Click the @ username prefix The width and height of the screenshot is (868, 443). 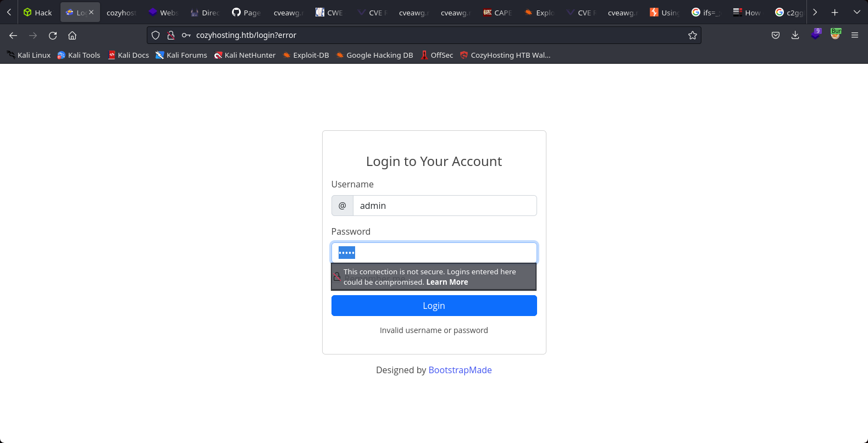point(342,206)
